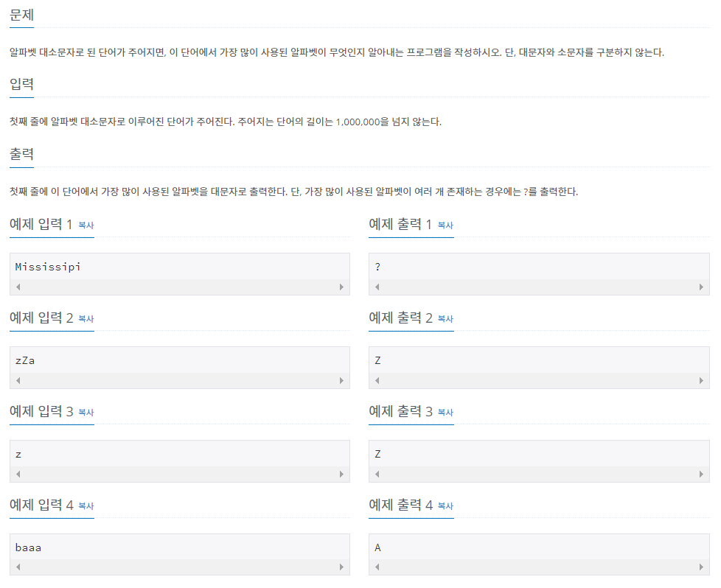
Task: Click left scroll arrow of example output 1
Action: pos(377,287)
